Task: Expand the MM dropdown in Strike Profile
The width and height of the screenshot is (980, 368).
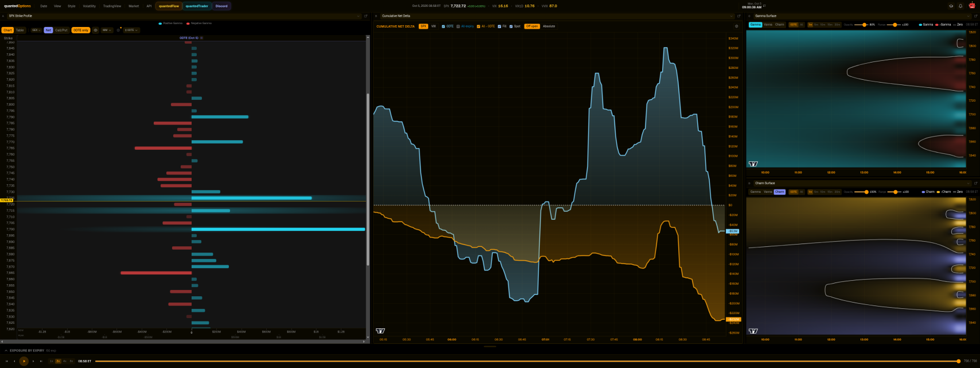Action: point(107,30)
